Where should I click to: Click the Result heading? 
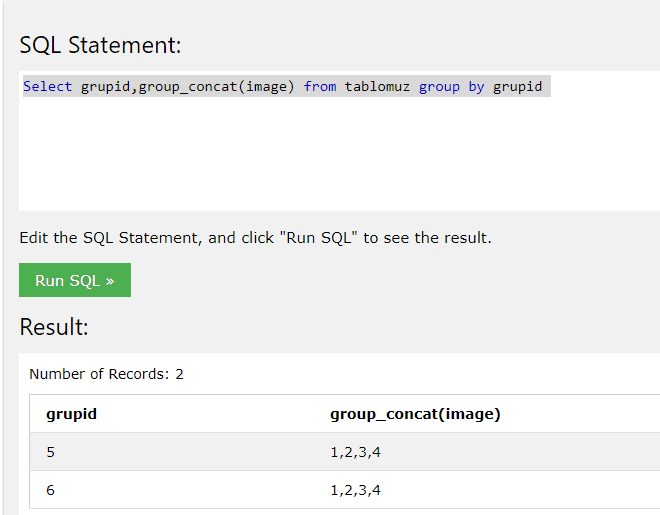tap(54, 327)
